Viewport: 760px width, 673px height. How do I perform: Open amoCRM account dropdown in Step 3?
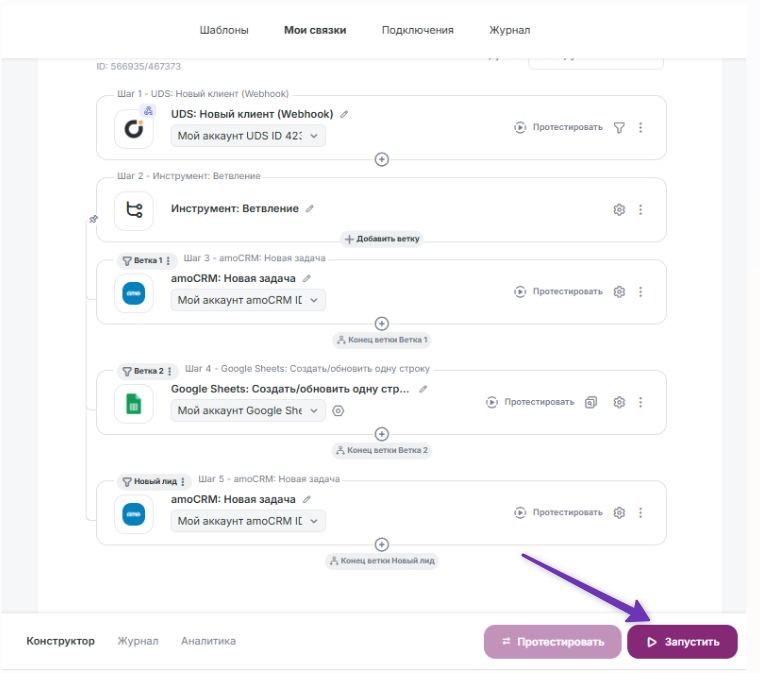click(248, 299)
